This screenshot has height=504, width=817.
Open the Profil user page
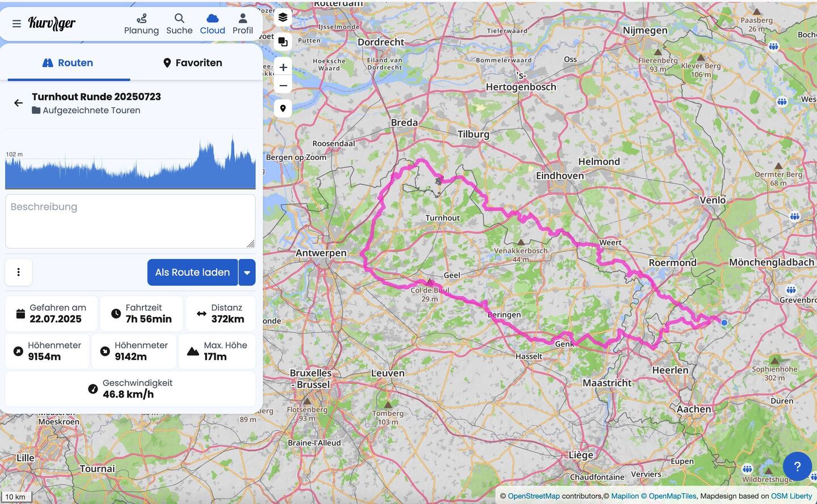(x=242, y=24)
